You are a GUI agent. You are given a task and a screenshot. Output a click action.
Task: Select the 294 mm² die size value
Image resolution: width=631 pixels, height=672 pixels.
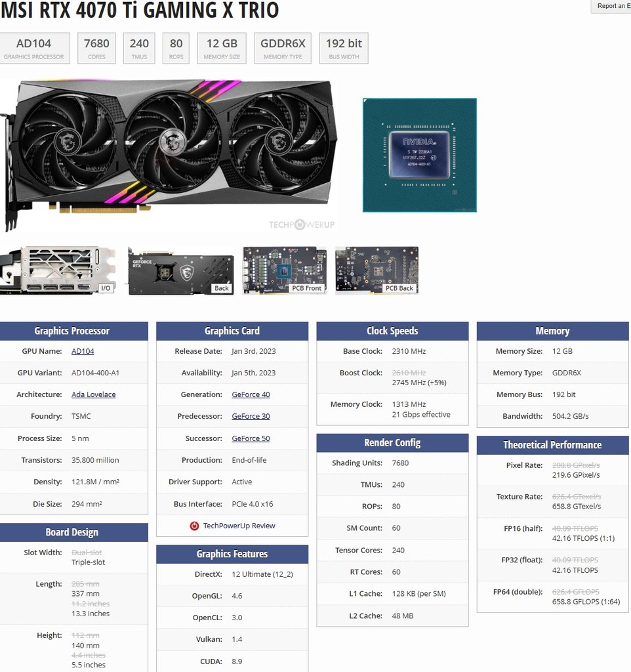tap(87, 504)
